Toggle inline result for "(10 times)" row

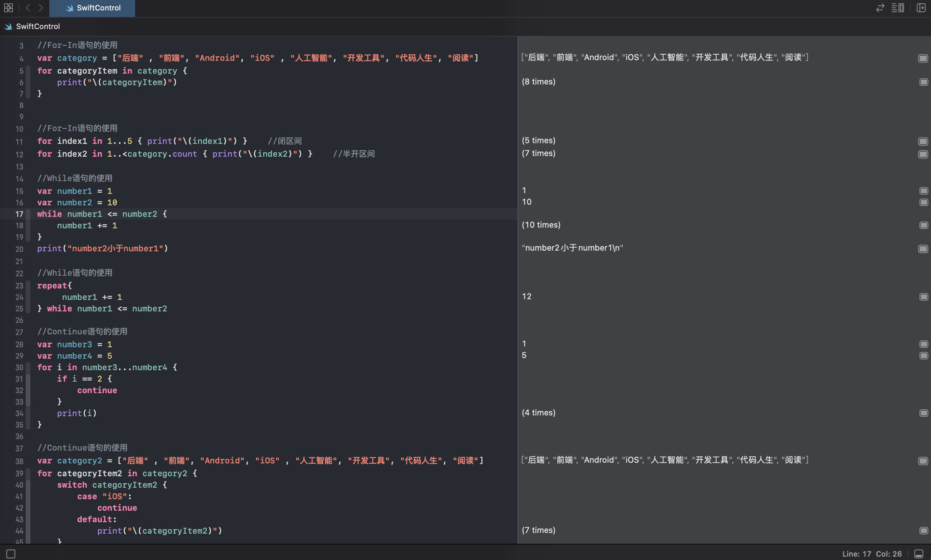click(x=924, y=225)
